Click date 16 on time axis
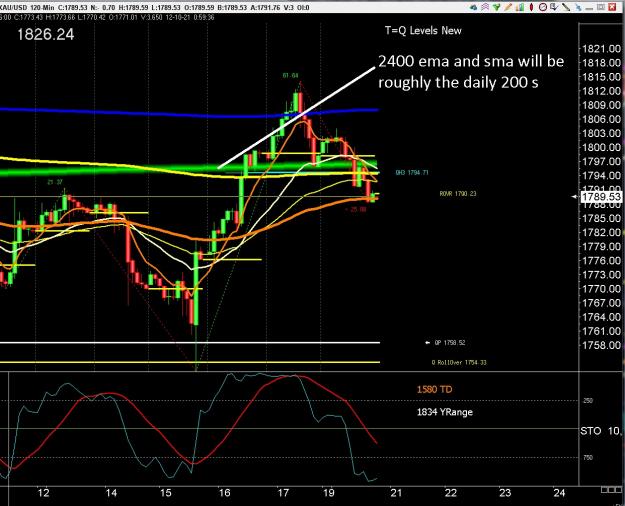Viewport: 625px width, 506px height. [x=224, y=493]
